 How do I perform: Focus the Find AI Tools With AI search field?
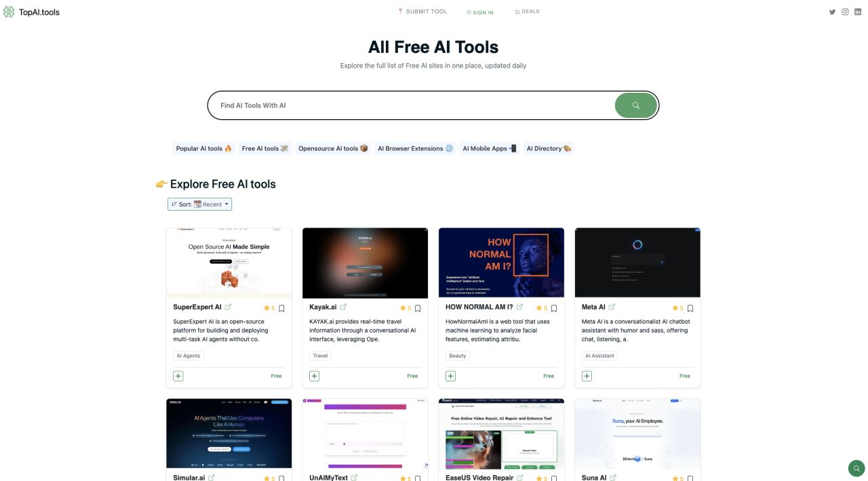pyautogui.click(x=411, y=106)
